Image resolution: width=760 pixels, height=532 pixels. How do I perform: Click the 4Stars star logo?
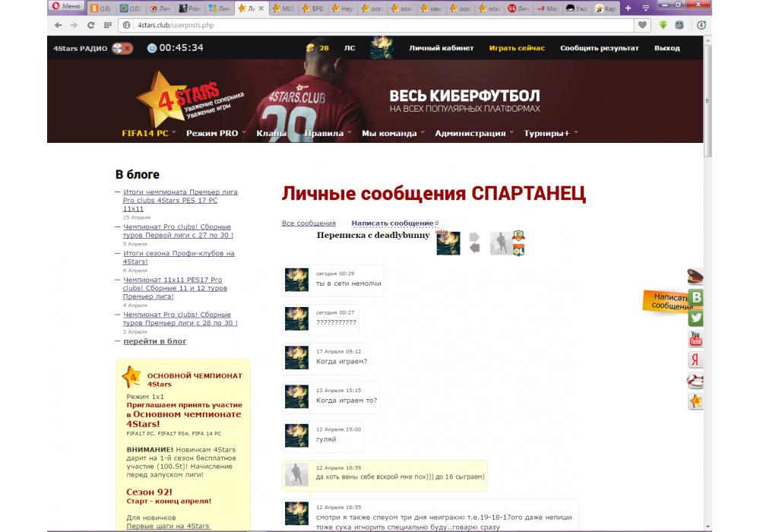189,100
